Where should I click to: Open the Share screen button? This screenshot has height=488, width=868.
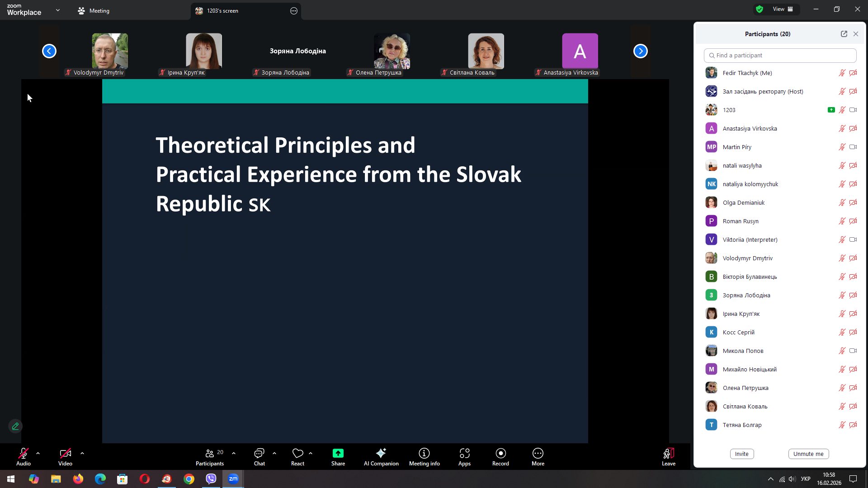(338, 456)
